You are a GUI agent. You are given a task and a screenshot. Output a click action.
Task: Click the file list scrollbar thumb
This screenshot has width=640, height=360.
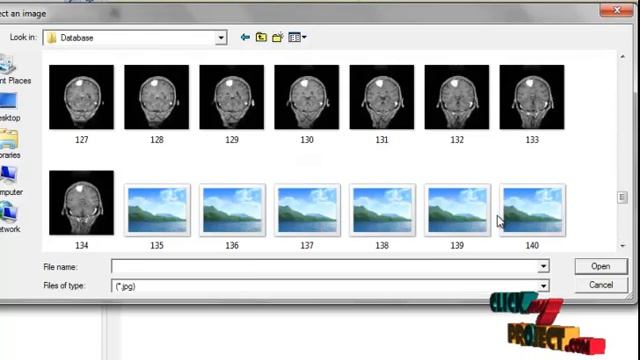622,198
